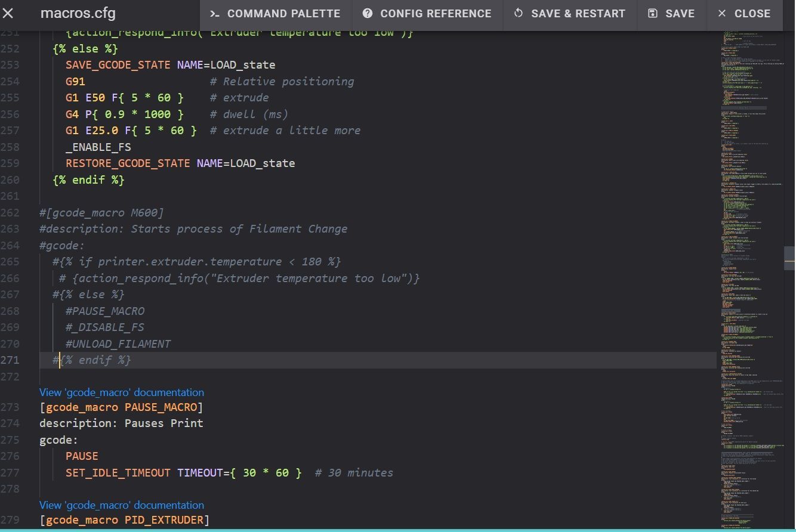Click on 'SAVE_GCODE_STATE NAME=LOAD_state' line
This screenshot has height=532, width=796.
click(171, 65)
